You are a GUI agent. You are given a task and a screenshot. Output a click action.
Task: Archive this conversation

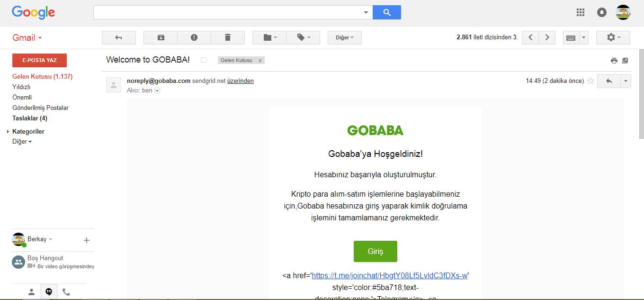pyautogui.click(x=161, y=37)
